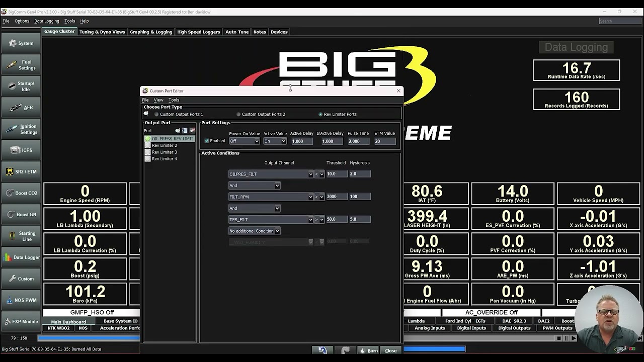
Task: Open Fuel Settings in the sidebar
Action: click(21, 65)
